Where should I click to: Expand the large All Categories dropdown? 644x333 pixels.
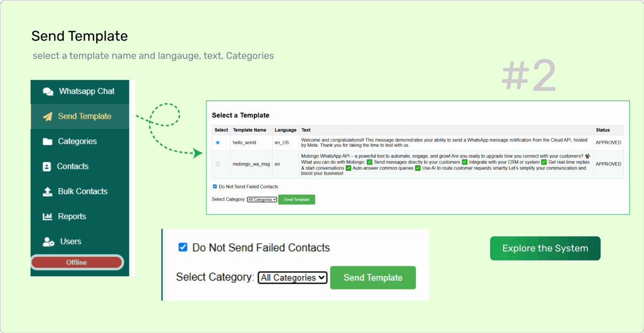click(293, 277)
